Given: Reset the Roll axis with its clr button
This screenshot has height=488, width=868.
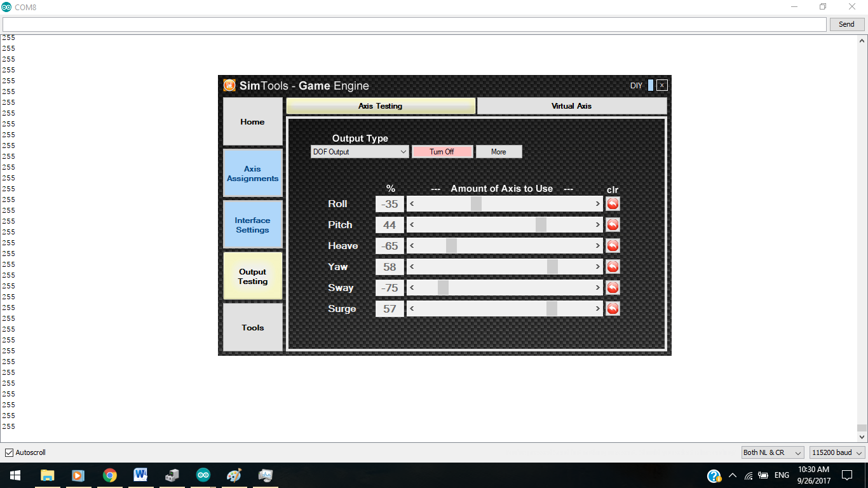Looking at the screenshot, I should point(613,204).
